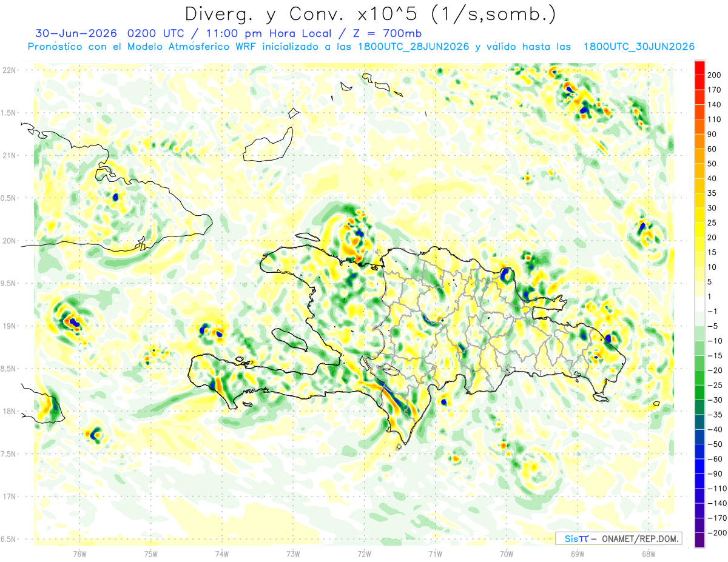The image size is (728, 562).
Task: Click the "-90" color scale value
Action: (714, 473)
